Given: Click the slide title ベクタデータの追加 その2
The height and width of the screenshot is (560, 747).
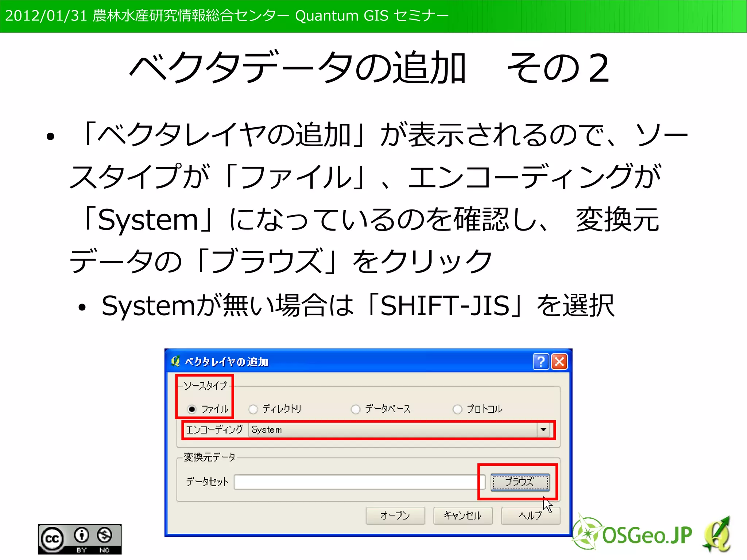Looking at the screenshot, I should point(370,68).
